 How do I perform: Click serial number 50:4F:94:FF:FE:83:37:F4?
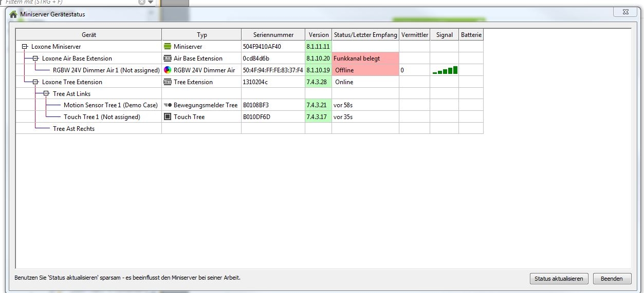click(x=273, y=70)
